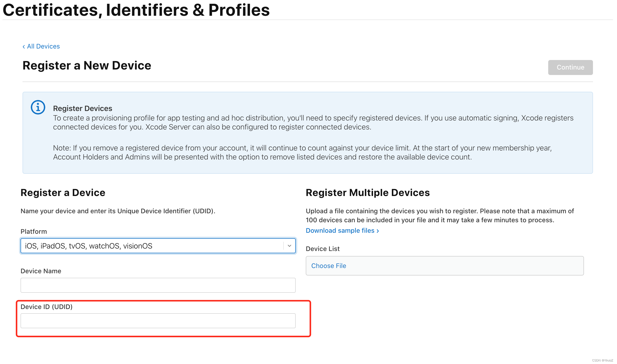Click the arrow after Download sample files
617x364 pixels.
click(378, 231)
